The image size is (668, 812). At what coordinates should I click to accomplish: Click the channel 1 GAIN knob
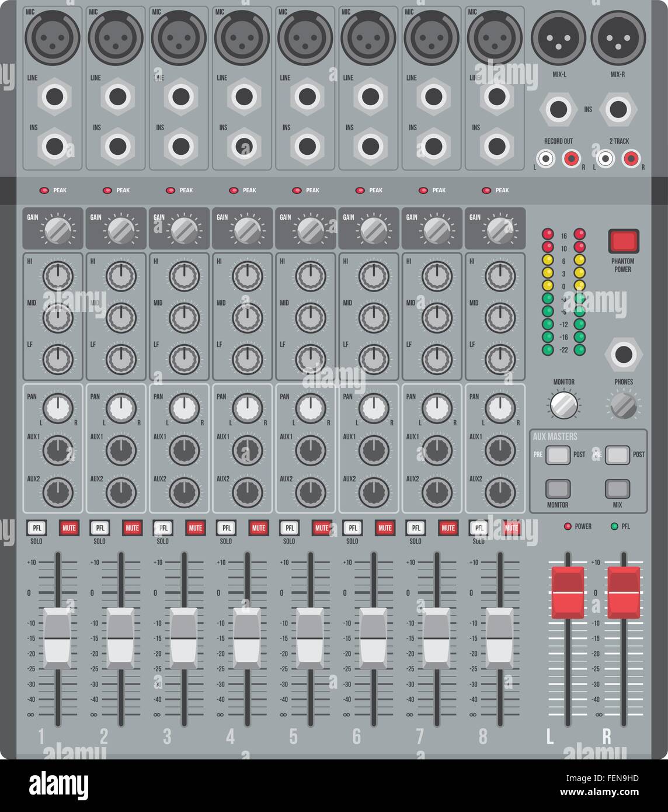click(x=58, y=230)
